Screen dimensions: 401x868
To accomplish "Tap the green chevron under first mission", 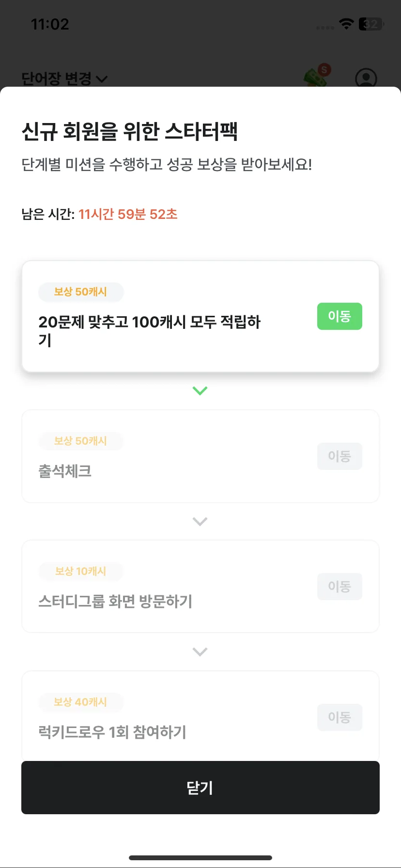I will pos(200,390).
